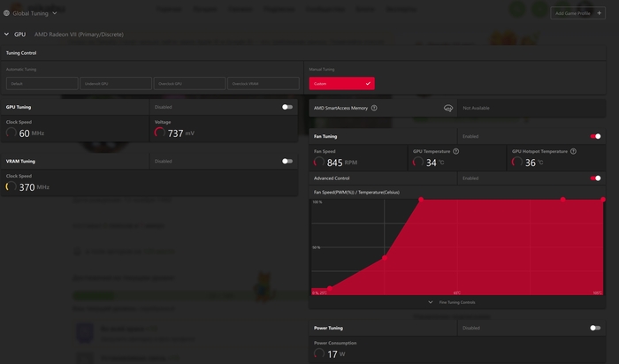Select the lowest fan curve point near 25°C
Image resolution: width=619 pixels, height=364 pixels.
(330, 289)
